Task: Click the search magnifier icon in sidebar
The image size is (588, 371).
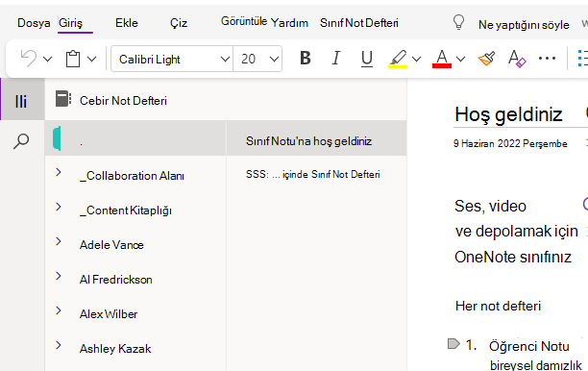Action: [21, 141]
